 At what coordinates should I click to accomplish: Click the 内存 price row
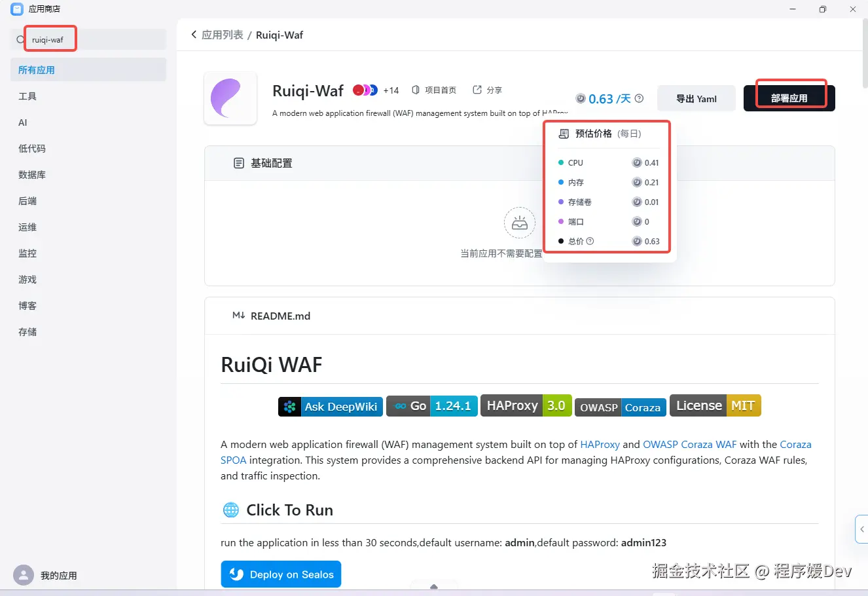(x=609, y=182)
